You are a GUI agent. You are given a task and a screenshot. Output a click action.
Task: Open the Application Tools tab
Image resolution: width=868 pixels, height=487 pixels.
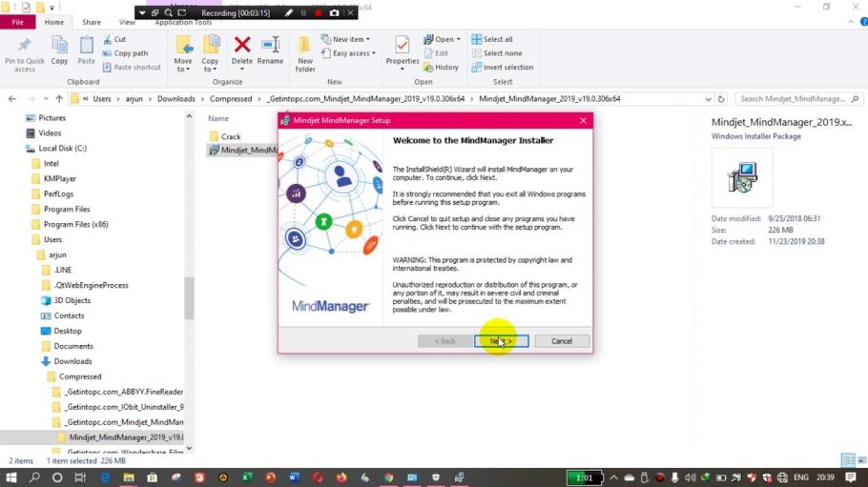tap(183, 22)
